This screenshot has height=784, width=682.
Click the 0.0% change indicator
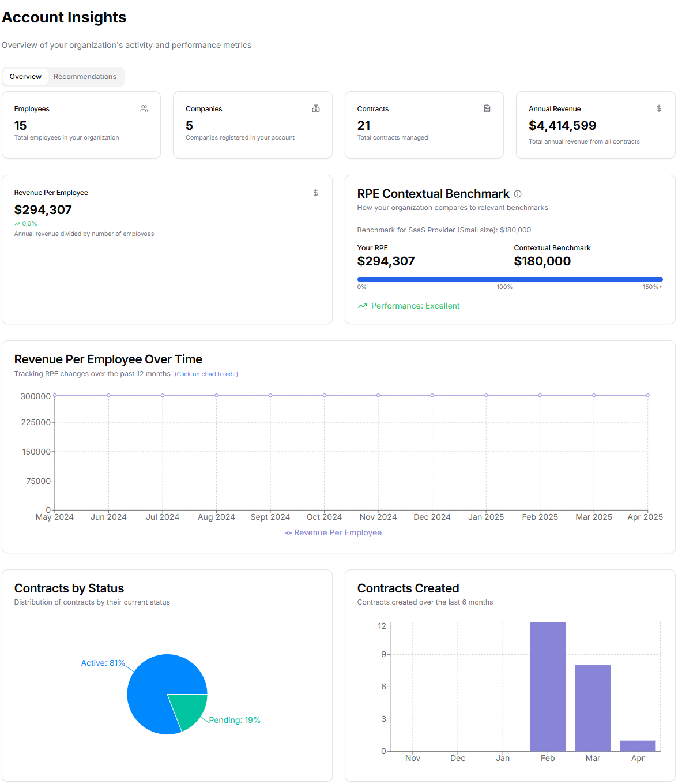pyautogui.click(x=26, y=224)
